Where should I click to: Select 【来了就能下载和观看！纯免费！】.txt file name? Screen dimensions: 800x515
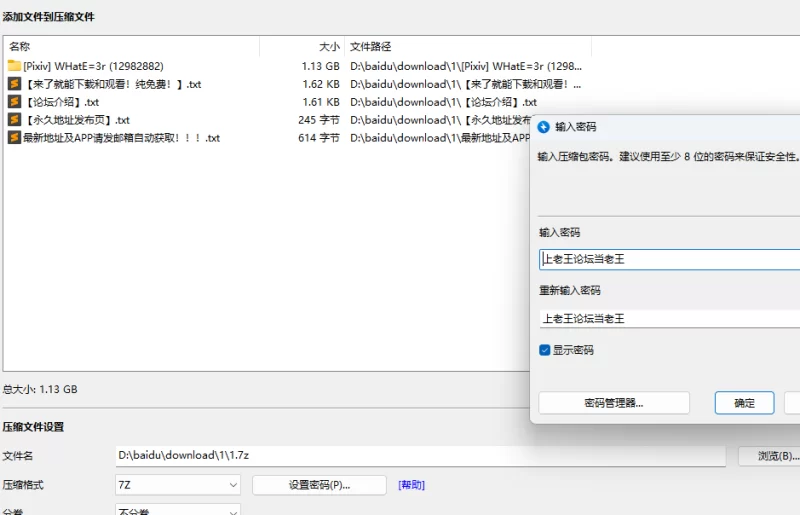[112, 84]
